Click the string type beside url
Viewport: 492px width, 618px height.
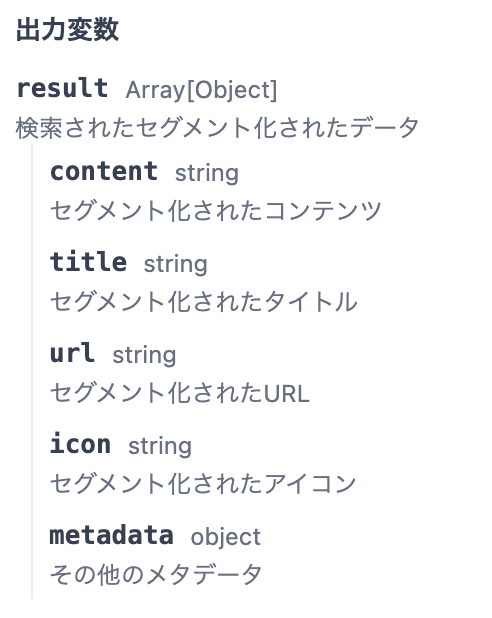click(x=144, y=355)
